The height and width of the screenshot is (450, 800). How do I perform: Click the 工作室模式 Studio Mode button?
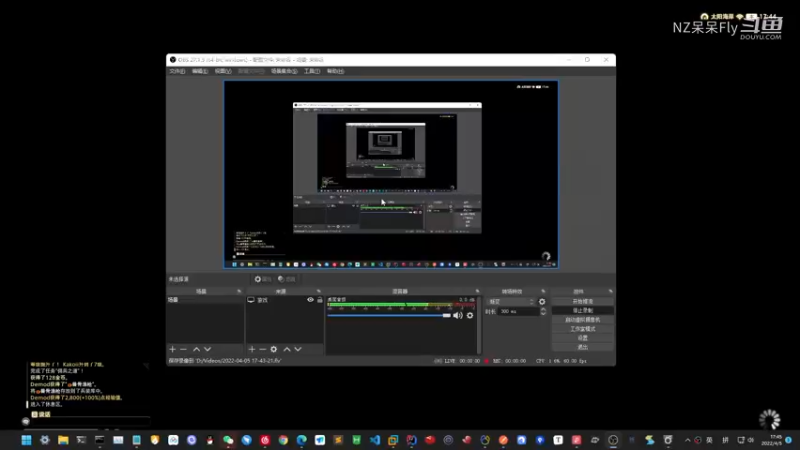[583, 329]
